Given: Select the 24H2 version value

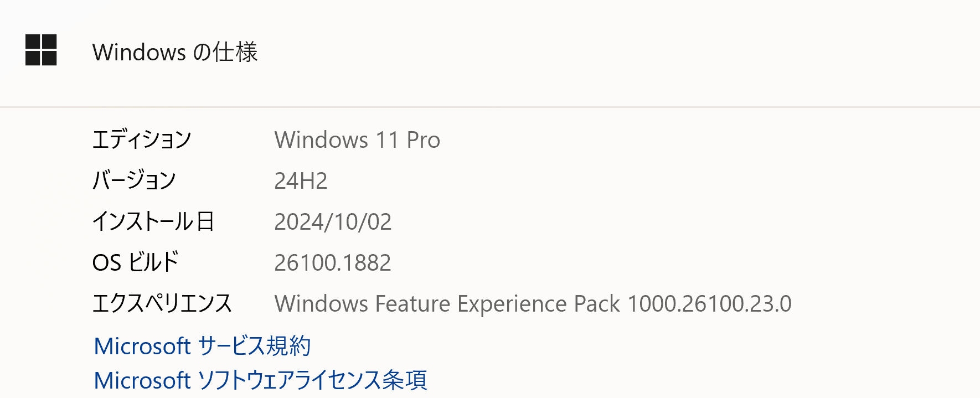Looking at the screenshot, I should pos(301,181).
